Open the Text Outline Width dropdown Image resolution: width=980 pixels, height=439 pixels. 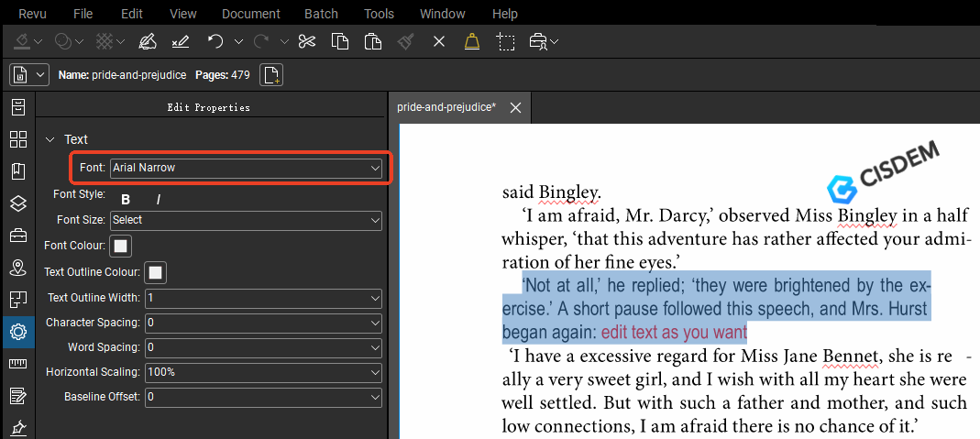[263, 299]
